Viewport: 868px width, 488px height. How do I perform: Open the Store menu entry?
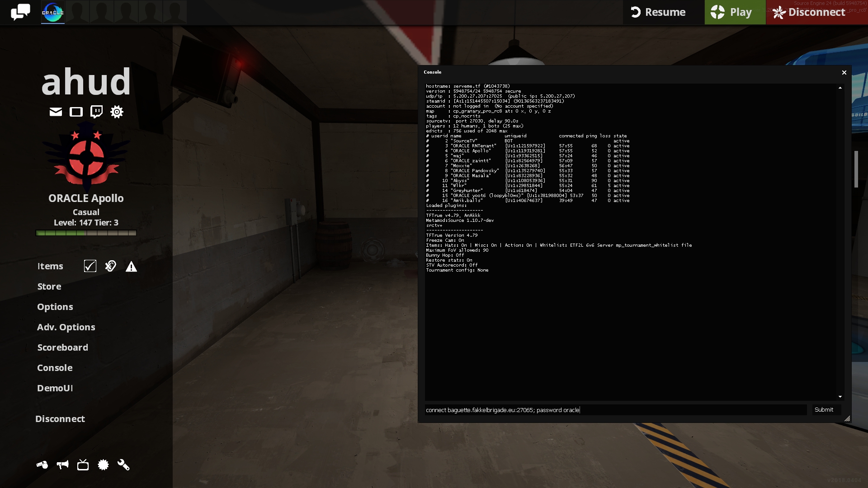[x=49, y=286]
